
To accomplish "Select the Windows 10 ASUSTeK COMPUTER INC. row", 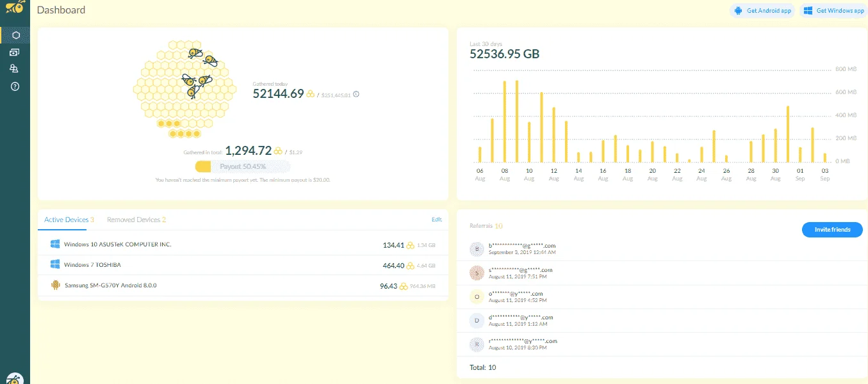I will click(x=243, y=244).
